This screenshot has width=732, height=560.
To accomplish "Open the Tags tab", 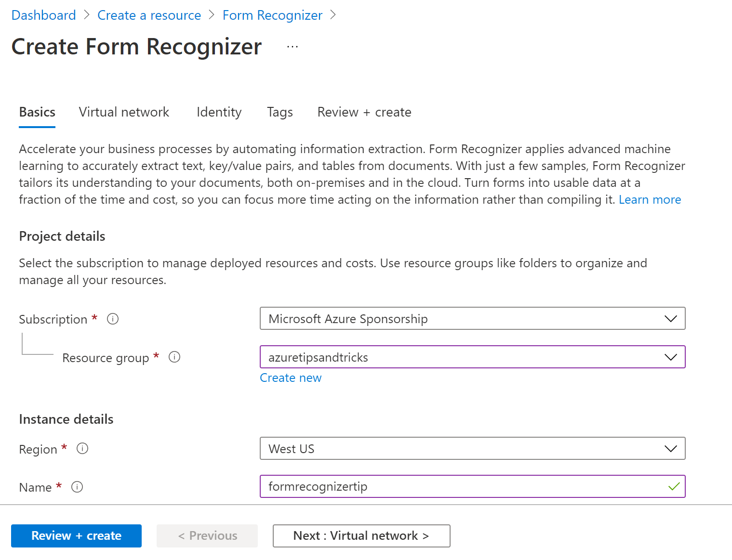I will point(280,112).
